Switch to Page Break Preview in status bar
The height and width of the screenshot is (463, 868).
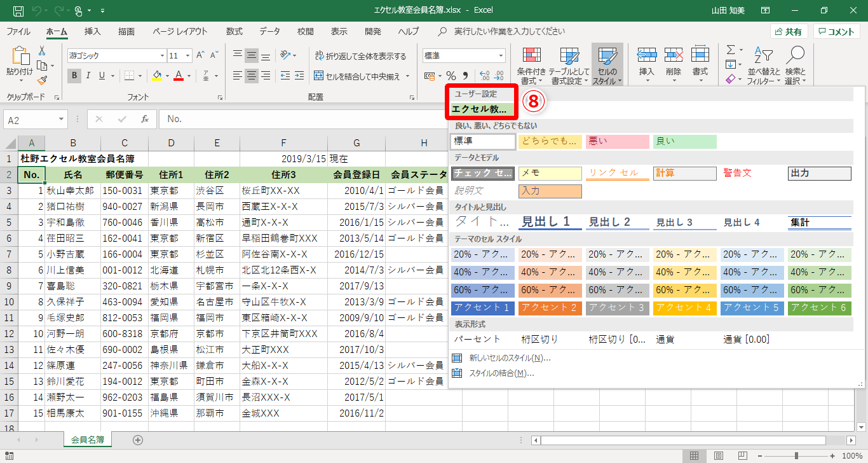[x=742, y=456]
